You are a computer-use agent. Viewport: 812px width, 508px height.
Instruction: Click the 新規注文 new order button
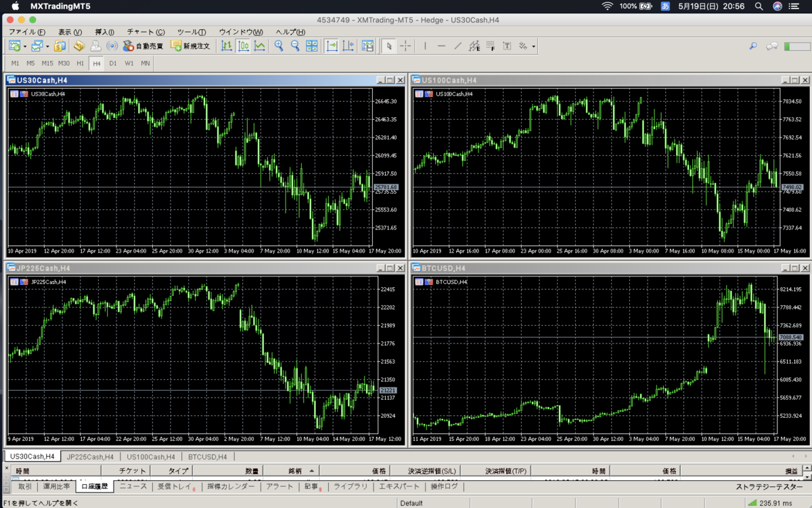(x=190, y=46)
